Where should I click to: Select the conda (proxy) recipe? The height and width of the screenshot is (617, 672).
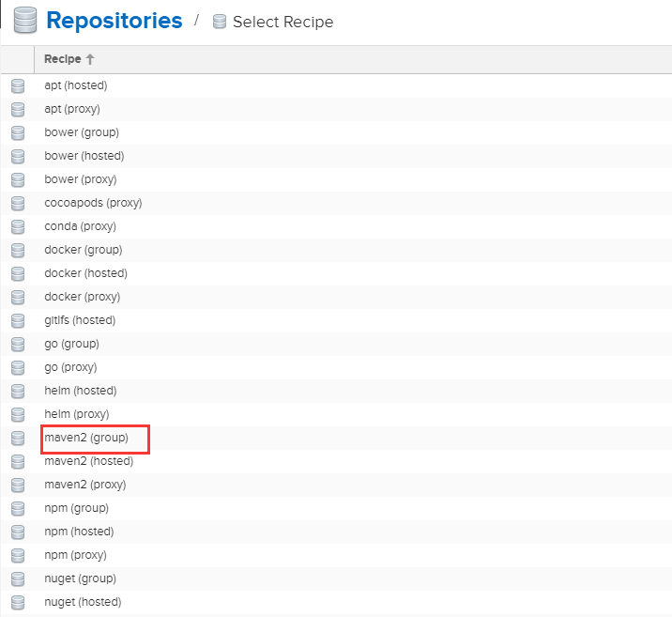pos(80,226)
